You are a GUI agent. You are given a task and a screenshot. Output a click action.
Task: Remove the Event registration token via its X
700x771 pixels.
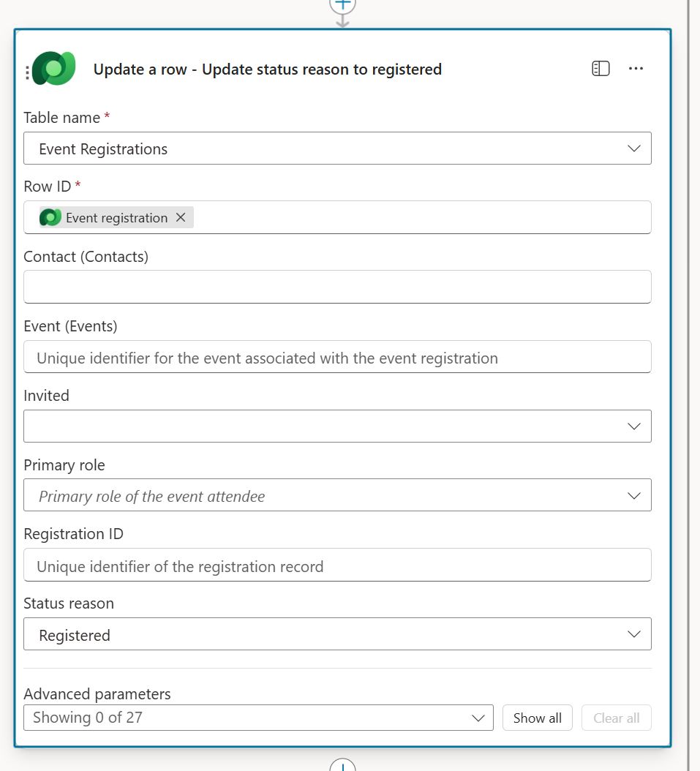[x=180, y=217]
